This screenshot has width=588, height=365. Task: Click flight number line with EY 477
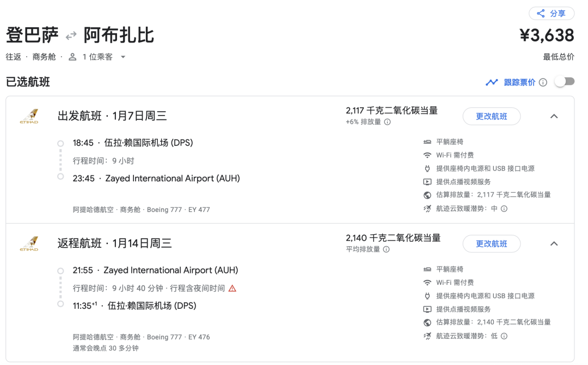tap(142, 210)
